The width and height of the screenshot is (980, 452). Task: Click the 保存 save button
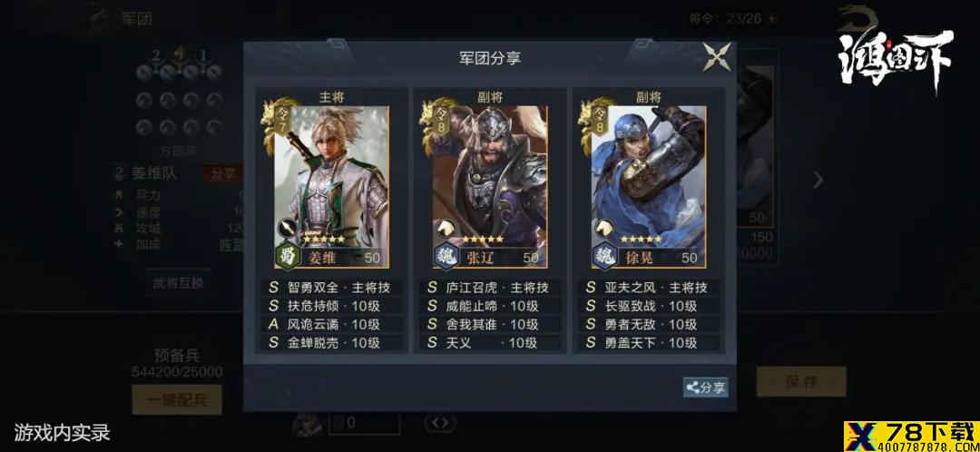pyautogui.click(x=801, y=381)
